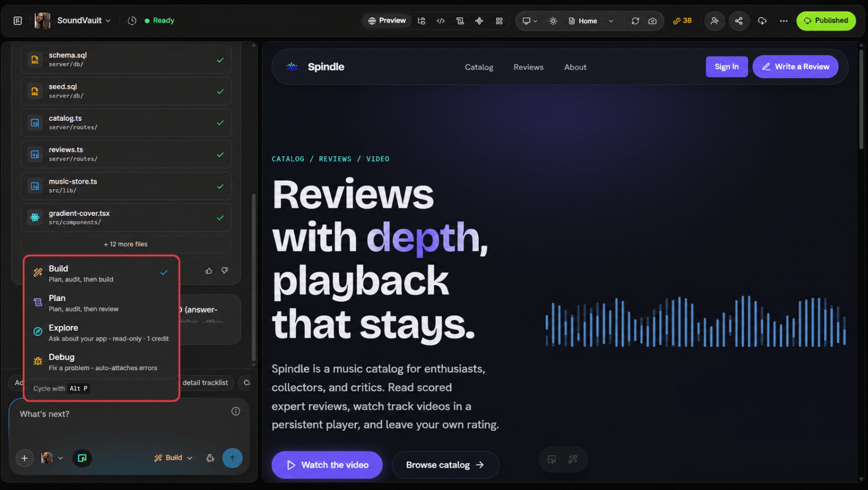Viewport: 868px width, 490px height.
Task: Select the Build mode option
Action: point(101,273)
